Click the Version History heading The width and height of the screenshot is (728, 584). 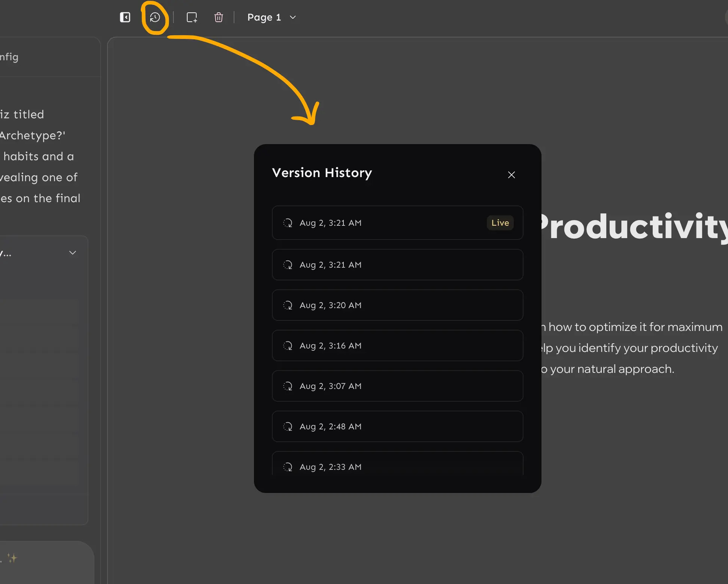point(322,173)
